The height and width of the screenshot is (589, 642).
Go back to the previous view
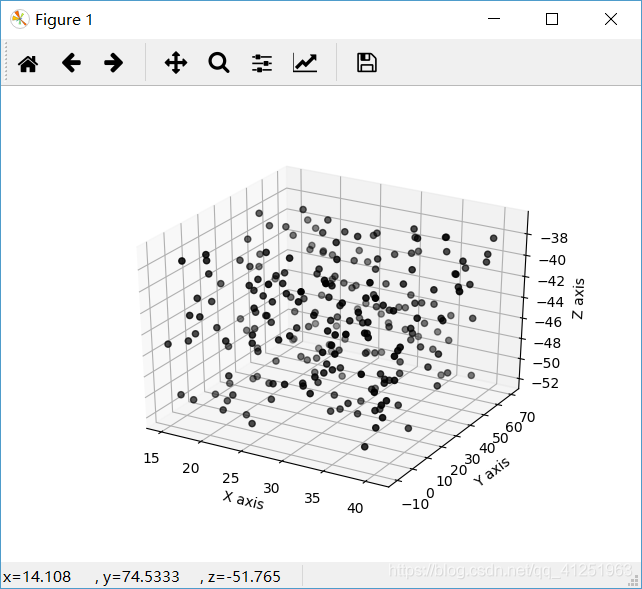[x=71, y=63]
